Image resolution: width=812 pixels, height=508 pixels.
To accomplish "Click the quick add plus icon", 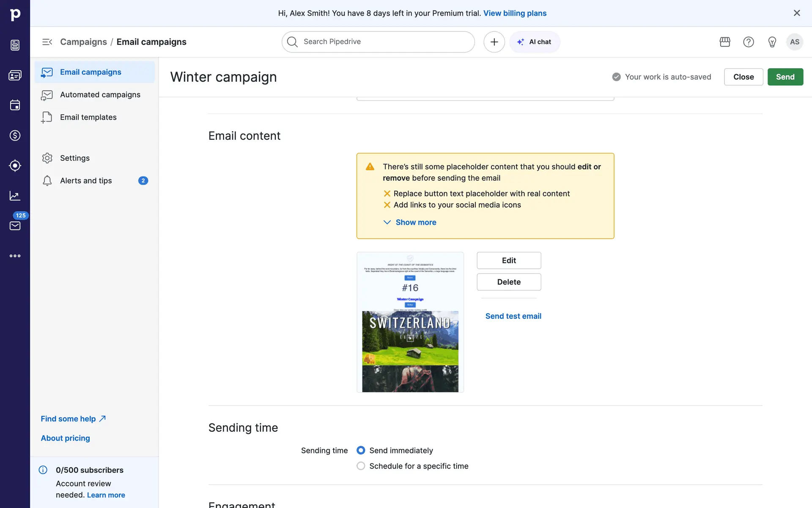I will pyautogui.click(x=494, y=42).
